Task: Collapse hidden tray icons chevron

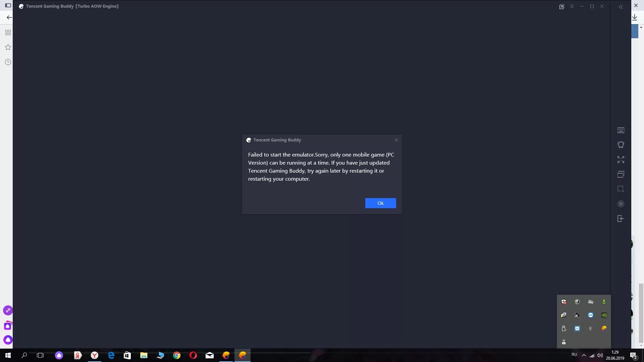Action: pyautogui.click(x=584, y=355)
